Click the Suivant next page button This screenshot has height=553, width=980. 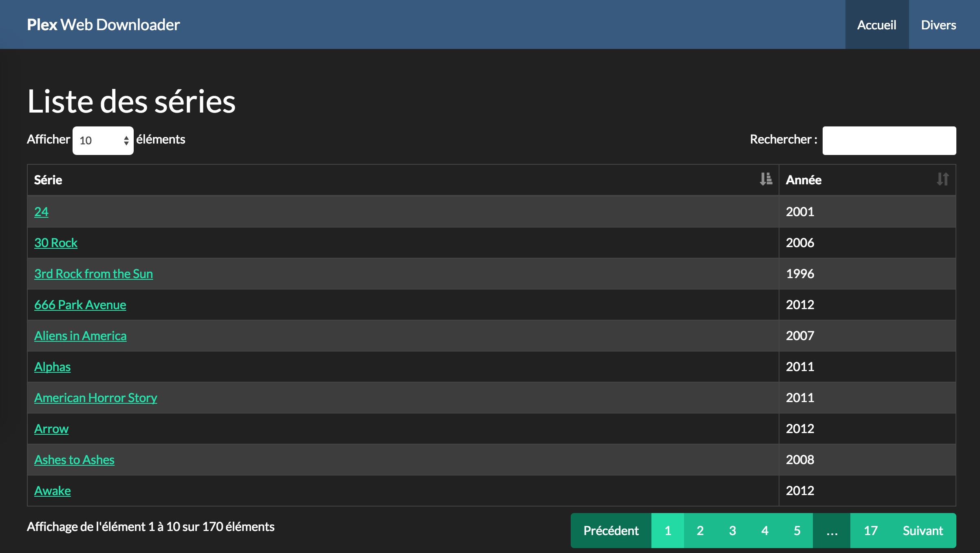[x=923, y=531]
